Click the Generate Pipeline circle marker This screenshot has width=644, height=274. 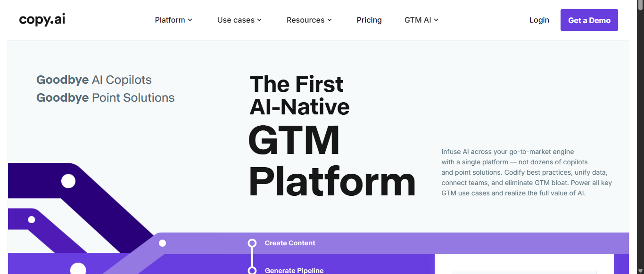click(252, 270)
